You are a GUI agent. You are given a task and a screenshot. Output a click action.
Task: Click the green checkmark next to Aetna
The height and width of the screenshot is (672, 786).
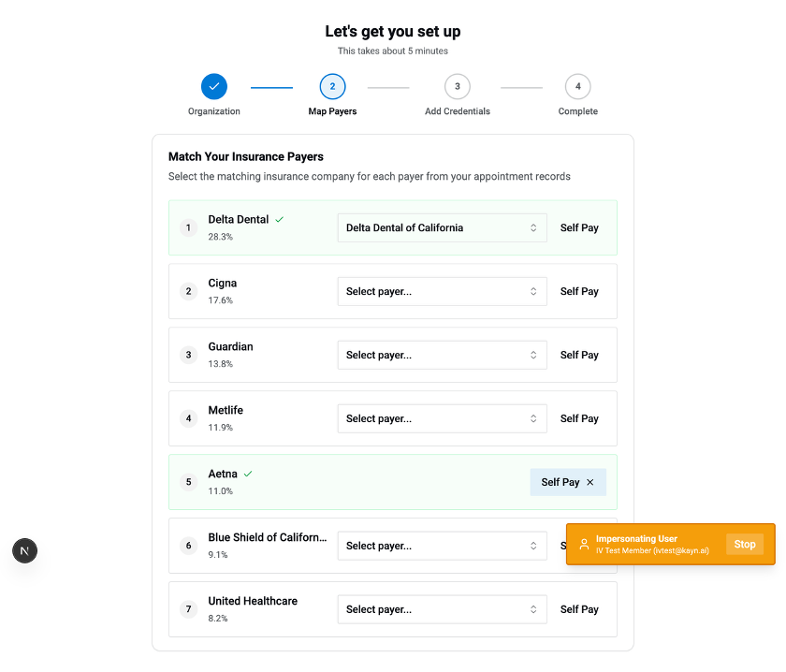(x=248, y=474)
